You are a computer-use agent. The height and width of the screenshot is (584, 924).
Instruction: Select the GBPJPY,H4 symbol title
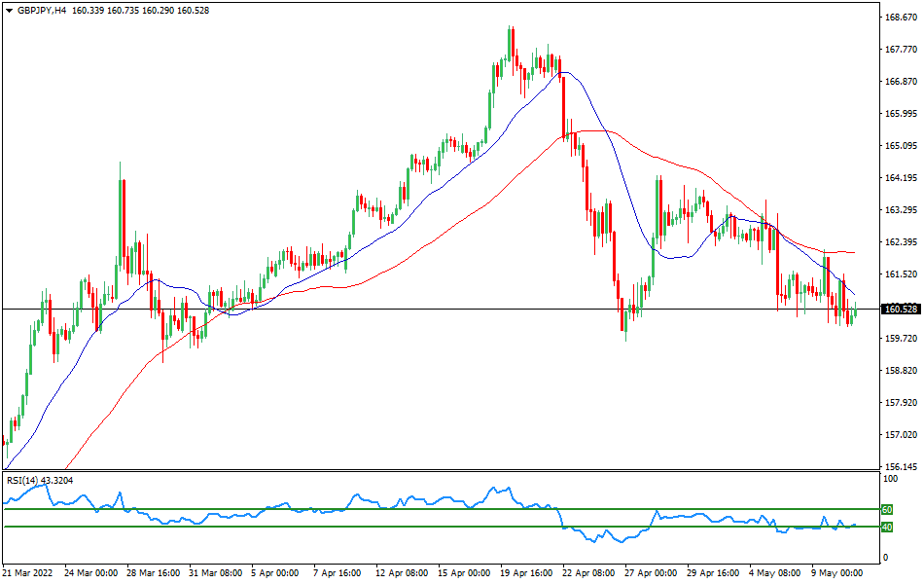(x=43, y=9)
